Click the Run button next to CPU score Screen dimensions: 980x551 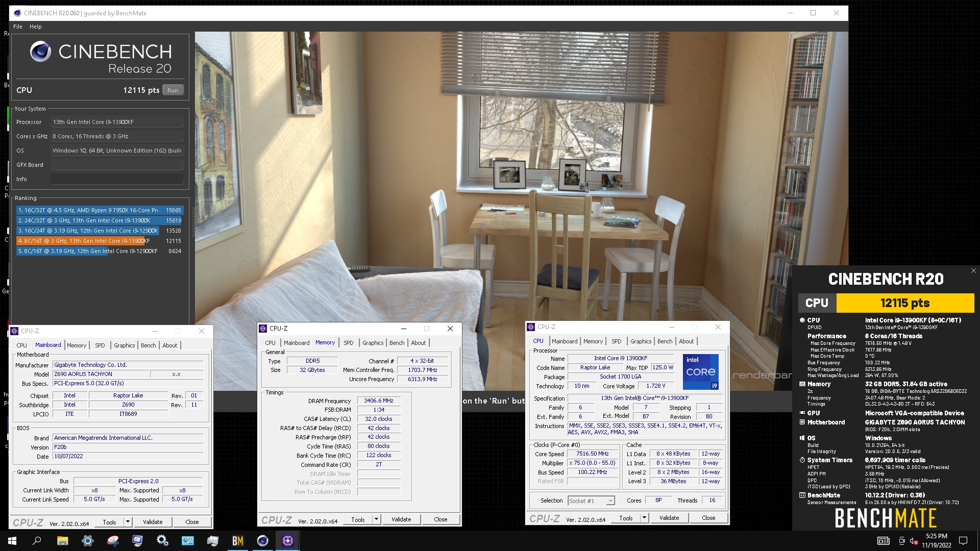(x=173, y=90)
